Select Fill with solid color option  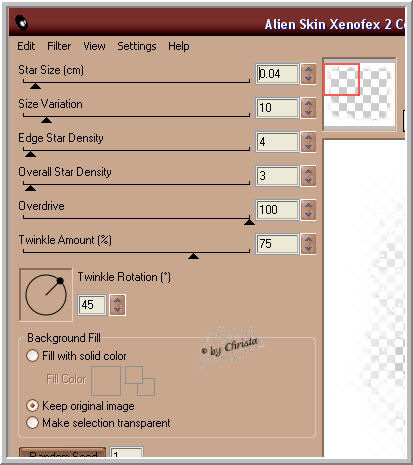[x=32, y=356]
